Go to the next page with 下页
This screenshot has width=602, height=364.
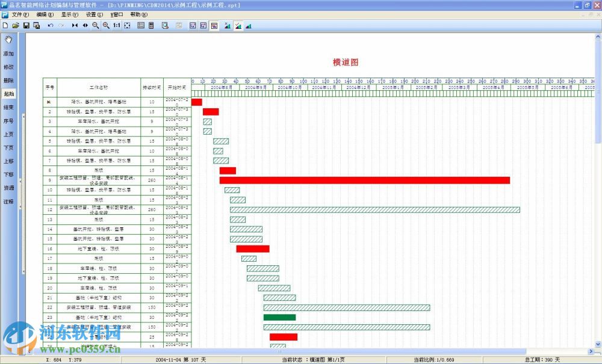[8, 147]
